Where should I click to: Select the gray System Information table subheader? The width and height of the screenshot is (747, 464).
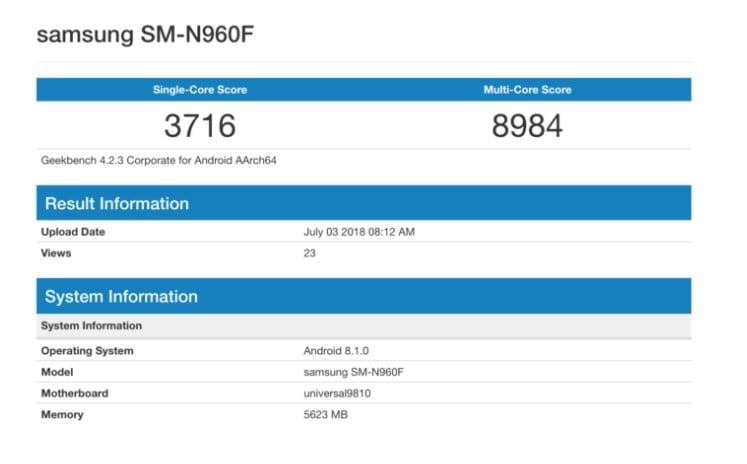click(91, 326)
